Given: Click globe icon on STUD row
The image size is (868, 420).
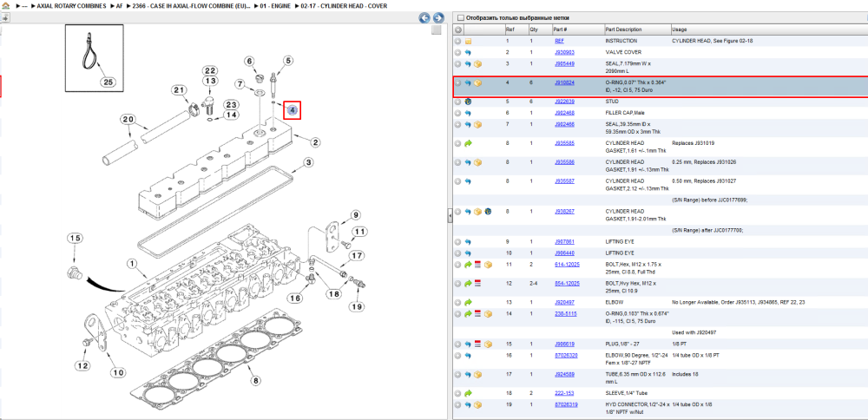Looking at the screenshot, I should point(468,102).
